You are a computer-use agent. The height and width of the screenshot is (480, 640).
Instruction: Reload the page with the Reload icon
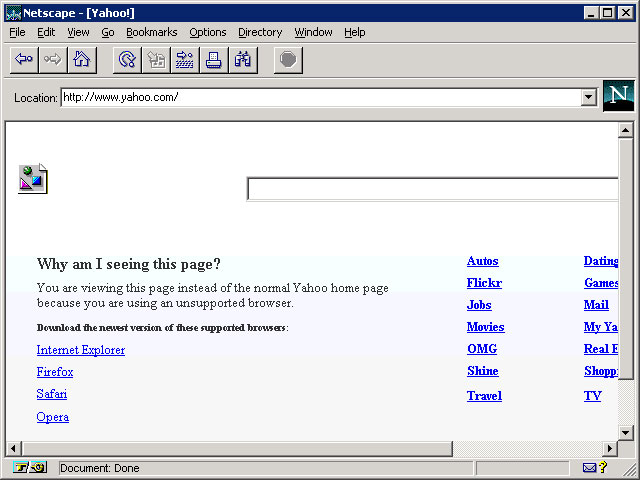coord(127,60)
